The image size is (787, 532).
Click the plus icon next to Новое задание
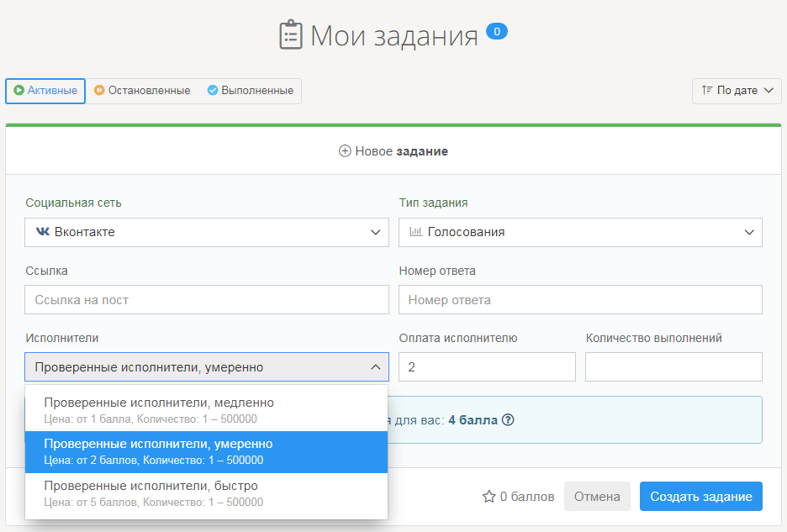[x=345, y=151]
